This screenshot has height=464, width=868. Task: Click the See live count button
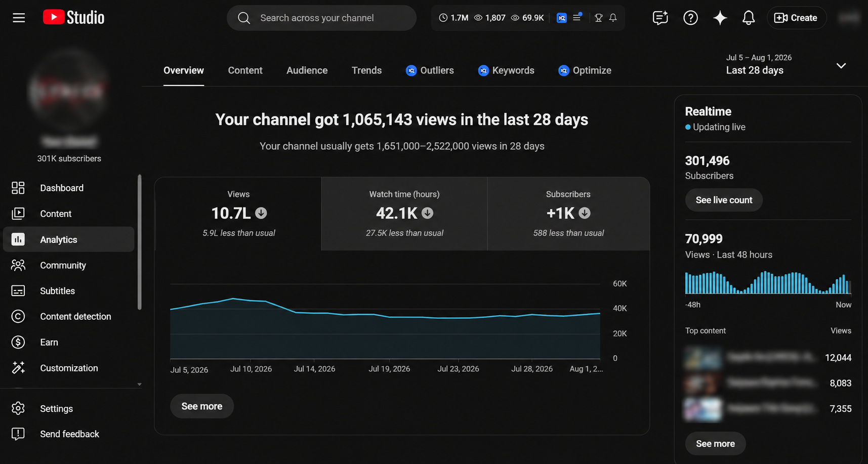724,200
